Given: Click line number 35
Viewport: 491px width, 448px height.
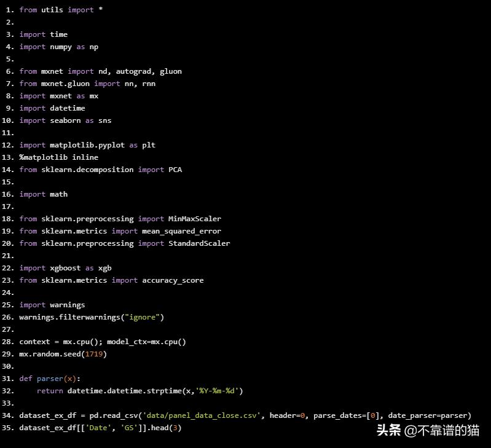Looking at the screenshot, I should pyautogui.click(x=8, y=428).
